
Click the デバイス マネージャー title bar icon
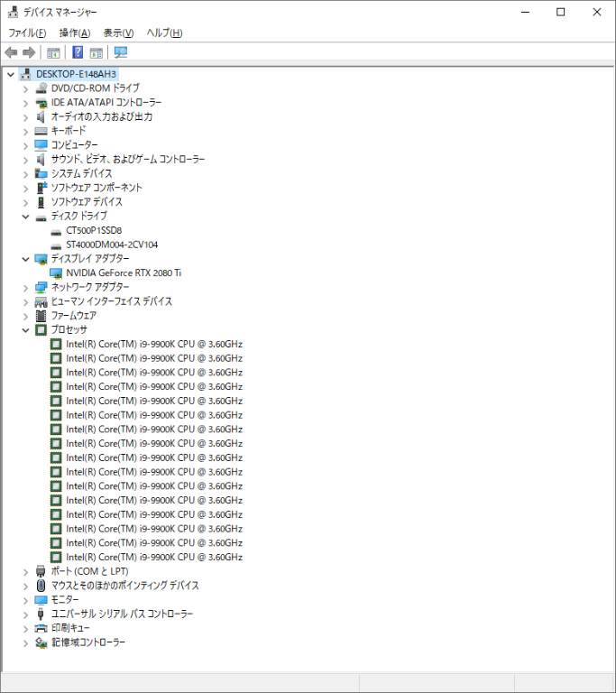pos(13,12)
